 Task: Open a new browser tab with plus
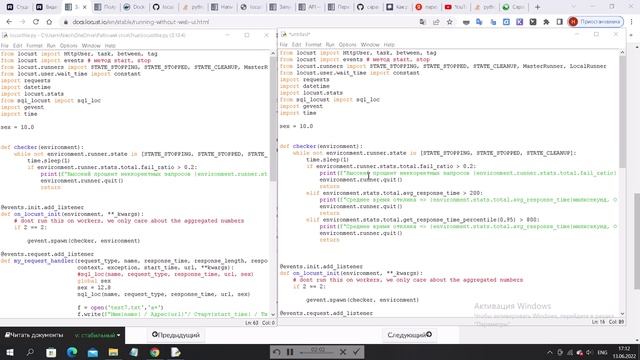[537, 7]
